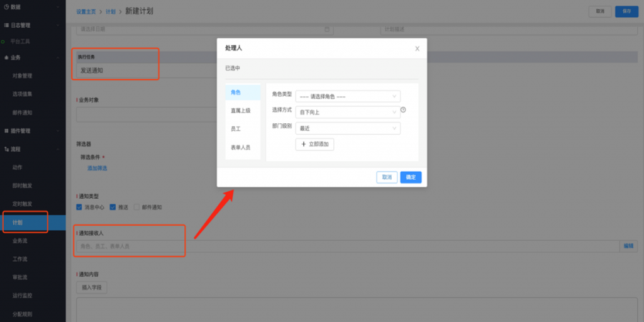Uncheck the 推送 notification checkbox
Screen dimensions: 644x322
coord(113,207)
